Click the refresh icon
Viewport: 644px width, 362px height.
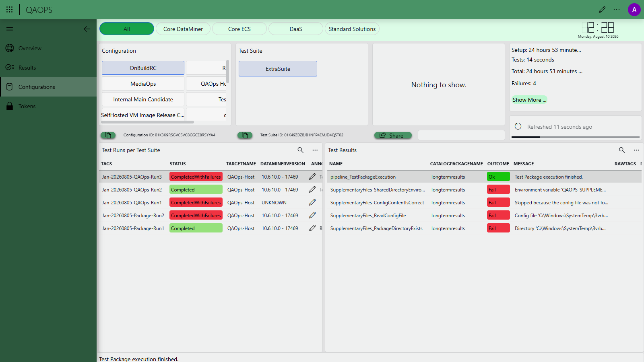[x=518, y=126]
